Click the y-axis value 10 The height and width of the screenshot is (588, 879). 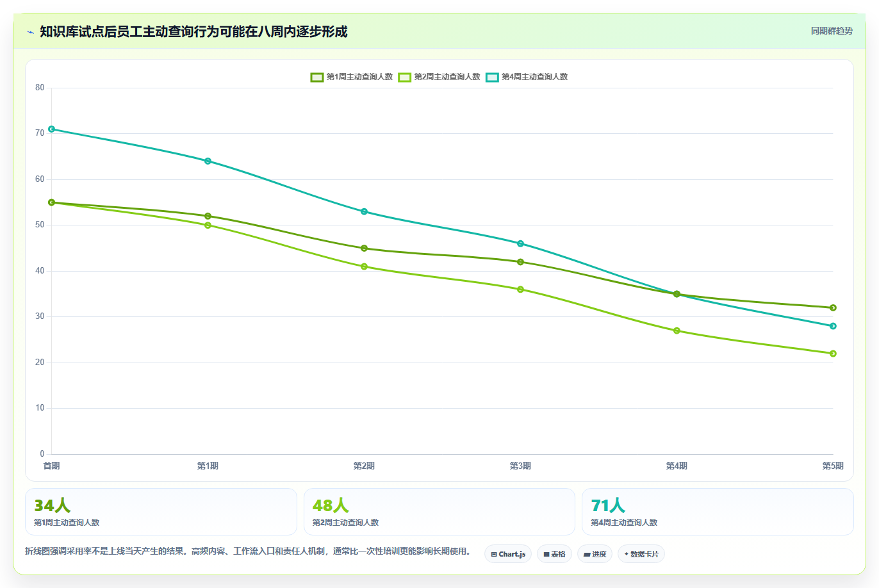pos(40,408)
